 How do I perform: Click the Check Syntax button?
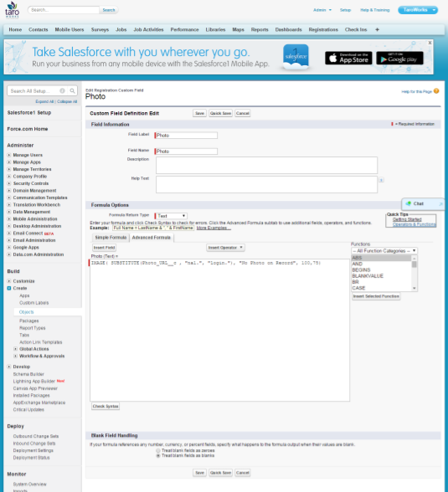[x=106, y=406]
